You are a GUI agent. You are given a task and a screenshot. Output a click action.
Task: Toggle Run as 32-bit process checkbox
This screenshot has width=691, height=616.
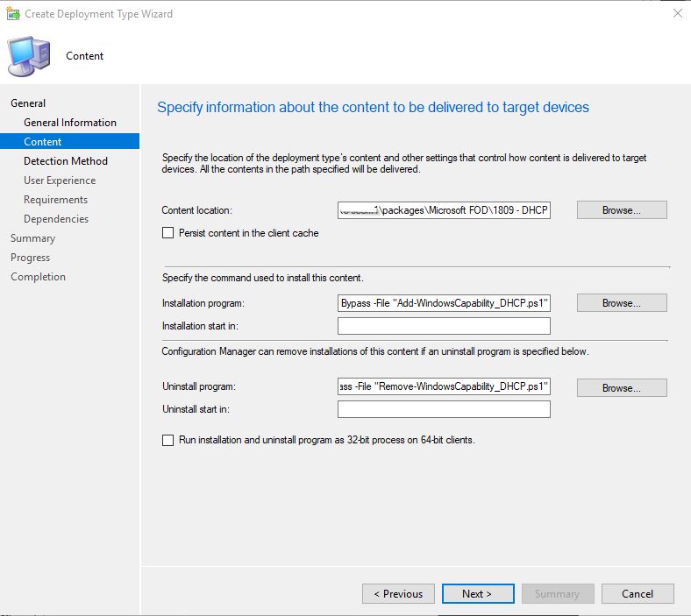tap(167, 440)
